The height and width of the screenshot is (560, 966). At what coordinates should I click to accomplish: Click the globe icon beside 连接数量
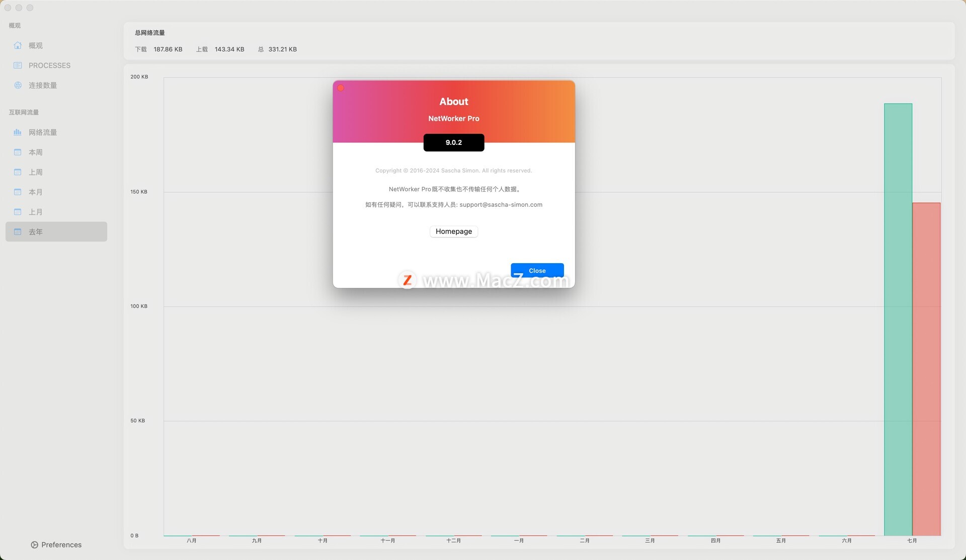click(x=18, y=85)
